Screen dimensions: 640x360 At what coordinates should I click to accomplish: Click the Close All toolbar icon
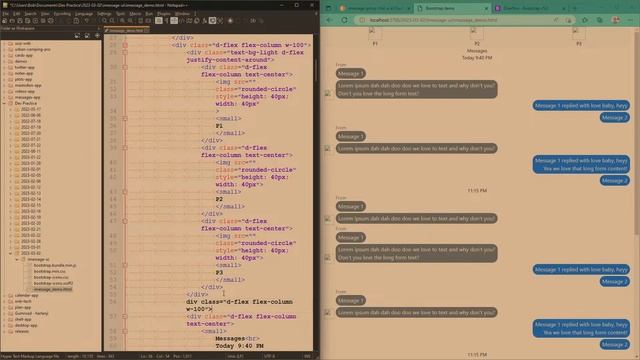pyautogui.click(x=43, y=20)
